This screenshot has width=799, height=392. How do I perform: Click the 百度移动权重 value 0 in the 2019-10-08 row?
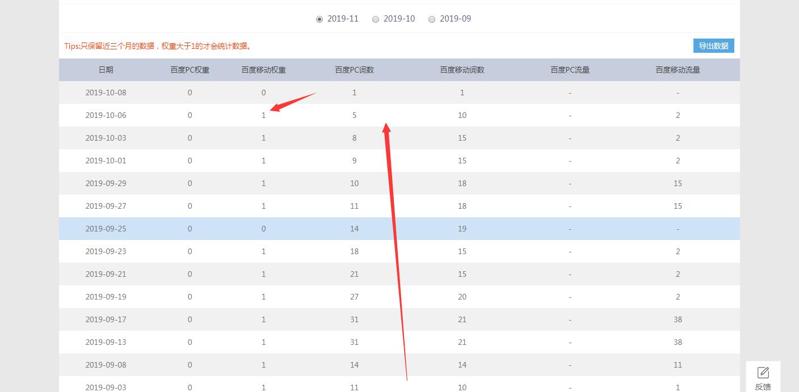[263, 93]
